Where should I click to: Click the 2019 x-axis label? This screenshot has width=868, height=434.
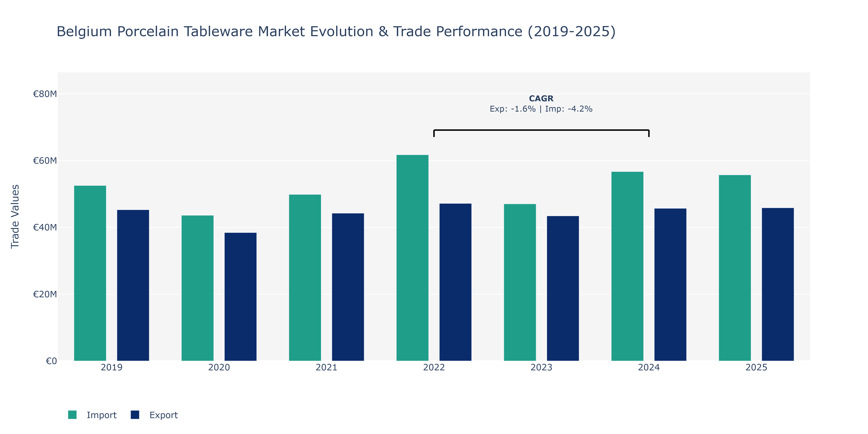click(112, 367)
